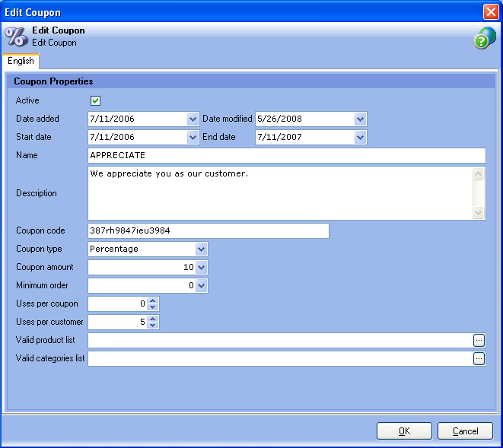The height and width of the screenshot is (448, 503).
Task: Click the percent coupon icon in header
Action: pyautogui.click(x=16, y=37)
